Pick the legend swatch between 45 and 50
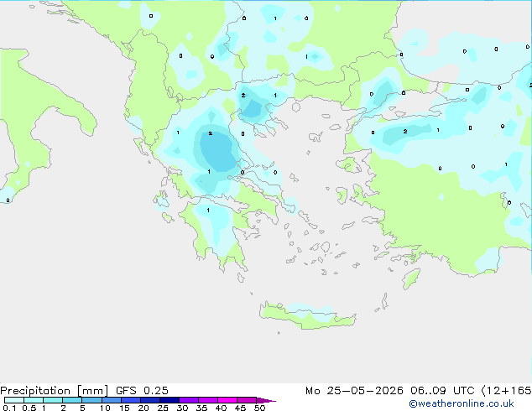 click(x=247, y=400)
